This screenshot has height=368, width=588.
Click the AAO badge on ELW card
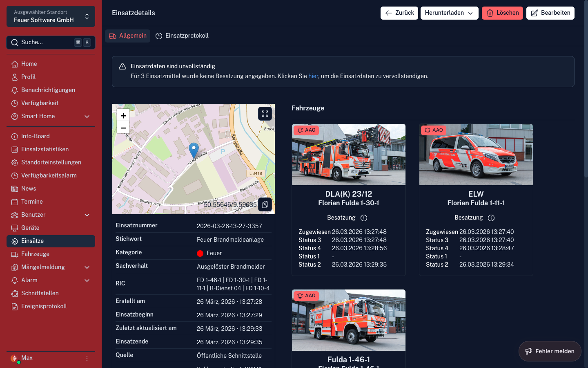click(434, 130)
